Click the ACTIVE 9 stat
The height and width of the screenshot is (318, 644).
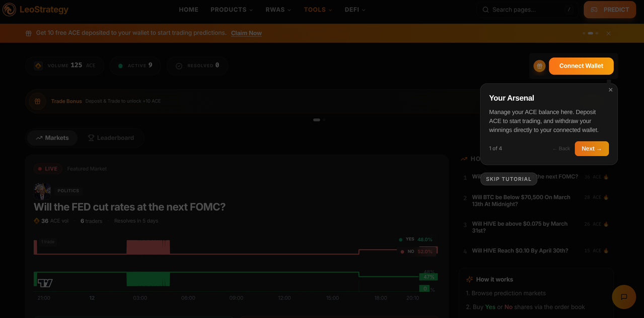(x=135, y=66)
